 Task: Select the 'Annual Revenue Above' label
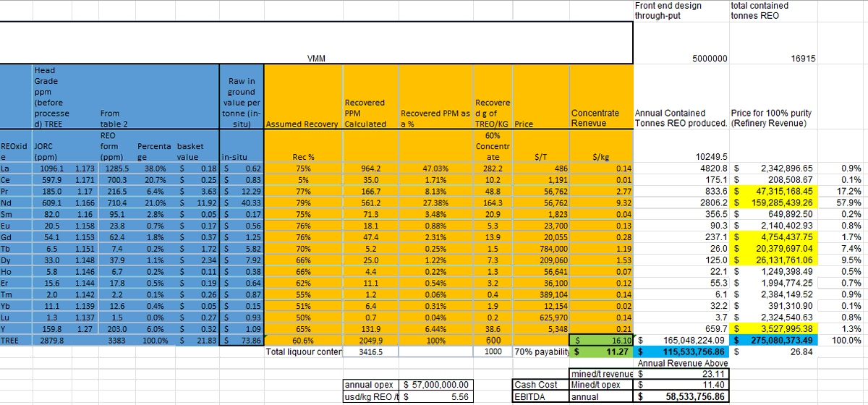tap(683, 362)
